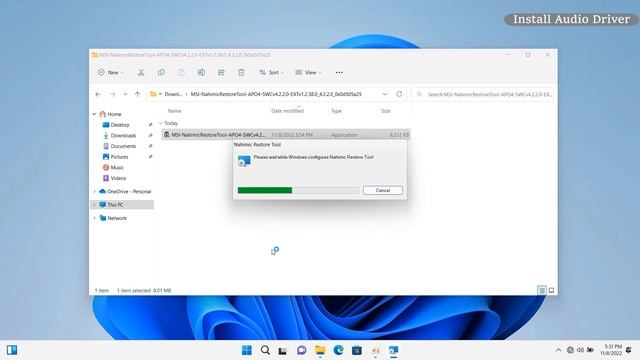Sort by the Name column header
The height and width of the screenshot is (360, 640).
[x=174, y=111]
